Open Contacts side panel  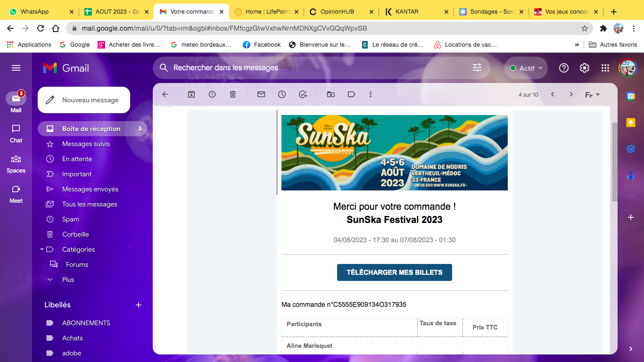631,175
